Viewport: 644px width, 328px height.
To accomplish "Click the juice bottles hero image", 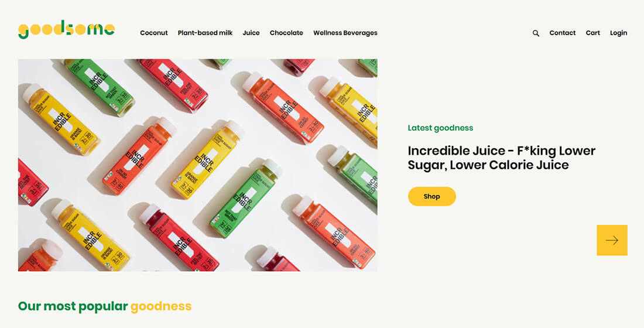I will pos(197,165).
